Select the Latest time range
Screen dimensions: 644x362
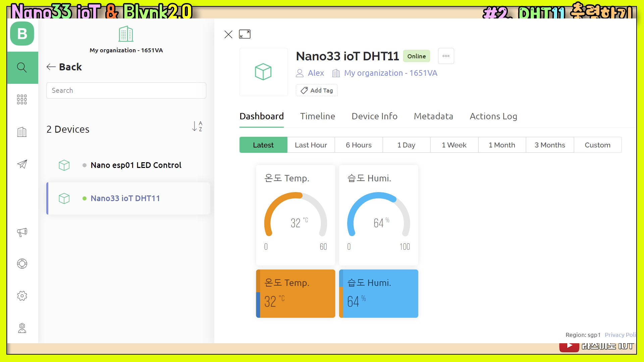[x=263, y=145]
